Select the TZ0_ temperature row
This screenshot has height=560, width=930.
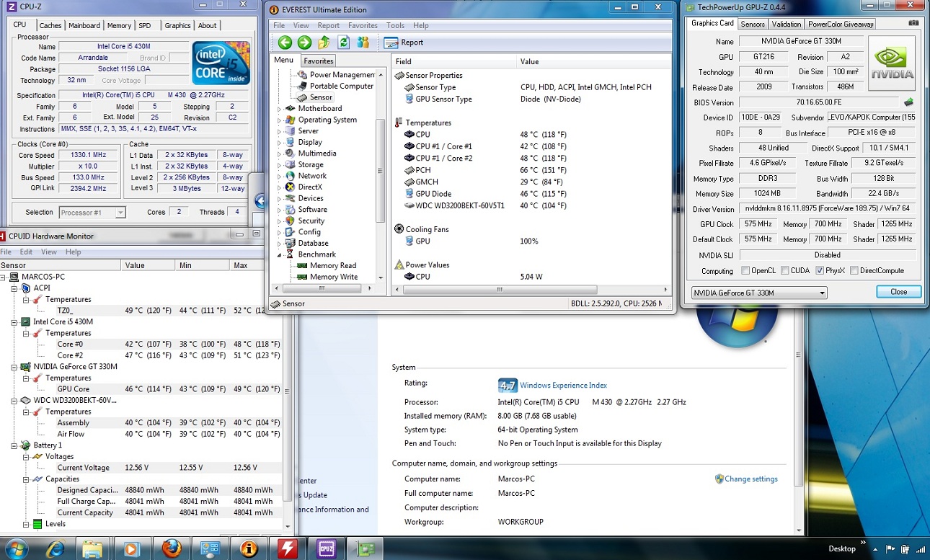(169, 311)
